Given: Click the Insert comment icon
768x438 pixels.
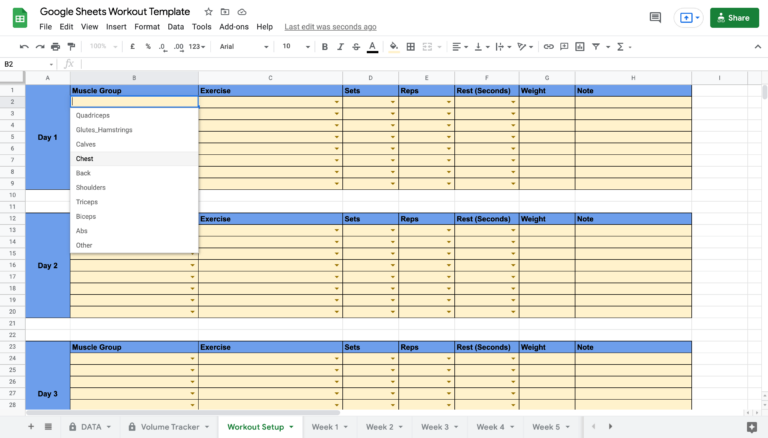Looking at the screenshot, I should coord(564,47).
